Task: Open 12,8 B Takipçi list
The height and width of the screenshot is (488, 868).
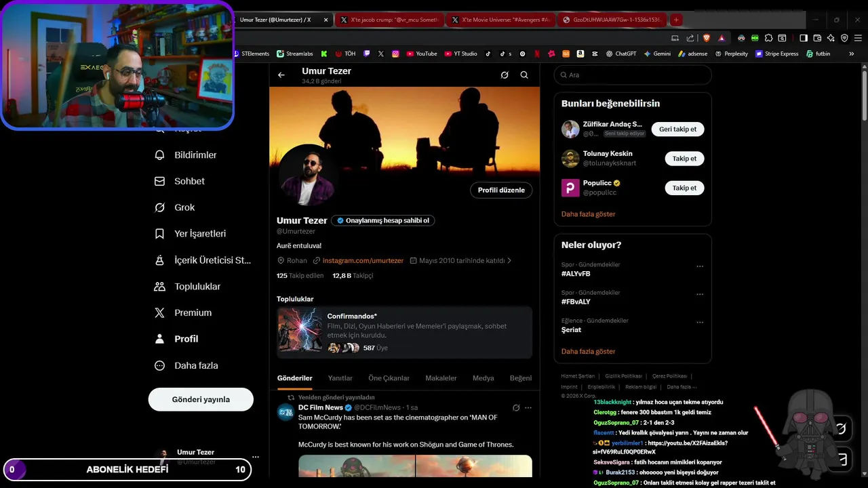Action: coord(353,276)
